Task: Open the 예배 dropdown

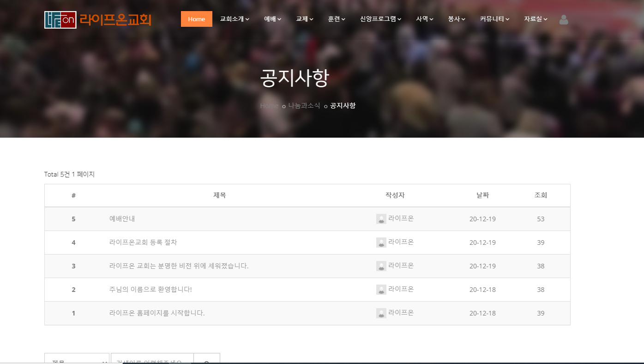Action: [x=272, y=19]
